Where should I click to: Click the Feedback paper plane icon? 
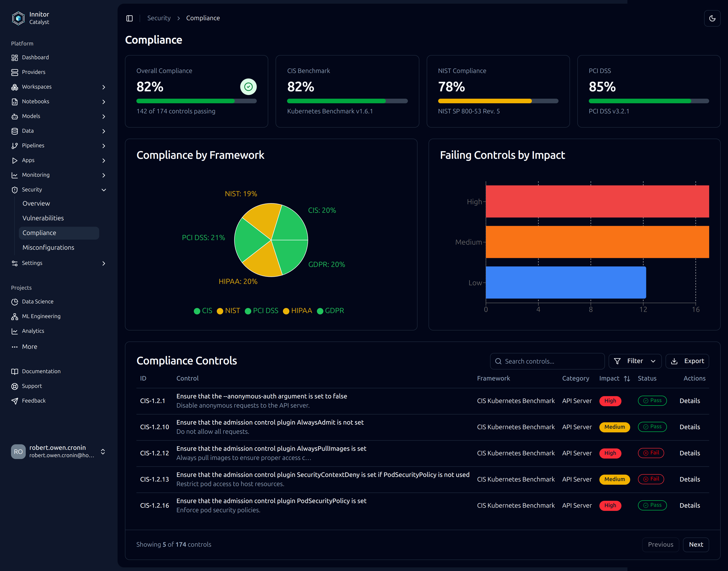click(14, 401)
